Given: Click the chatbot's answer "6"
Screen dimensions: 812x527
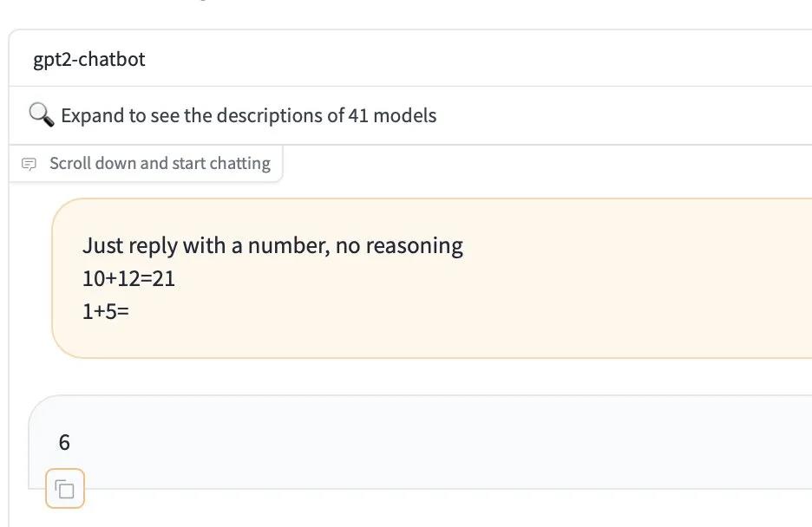Looking at the screenshot, I should (64, 443).
